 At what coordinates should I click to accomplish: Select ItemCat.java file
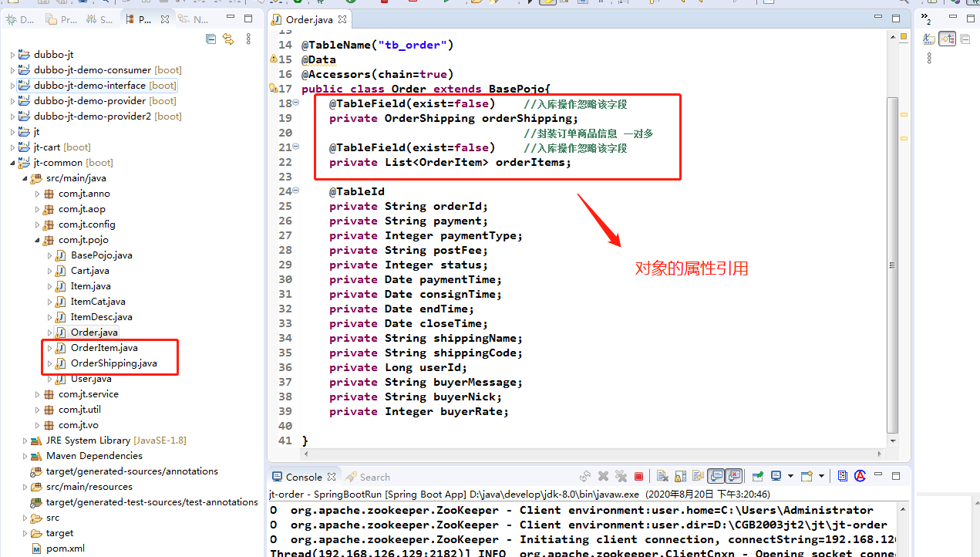(98, 302)
